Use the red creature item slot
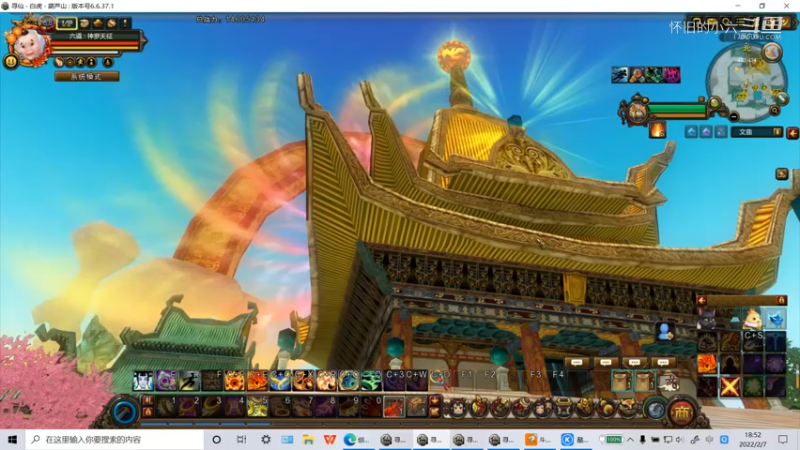This screenshot has height=450, width=800. tap(394, 407)
